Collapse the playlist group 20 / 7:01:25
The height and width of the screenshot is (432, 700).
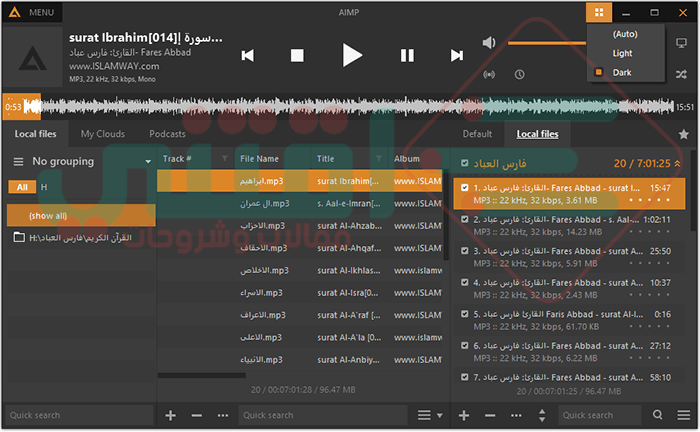point(677,164)
